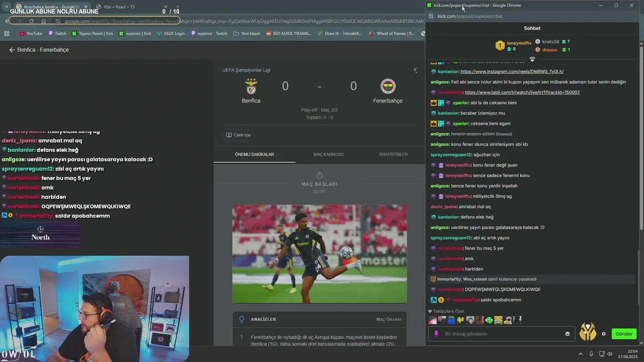Click the ANALİZLER lightbulb icon
This screenshot has width=644, height=362.
tap(242, 319)
